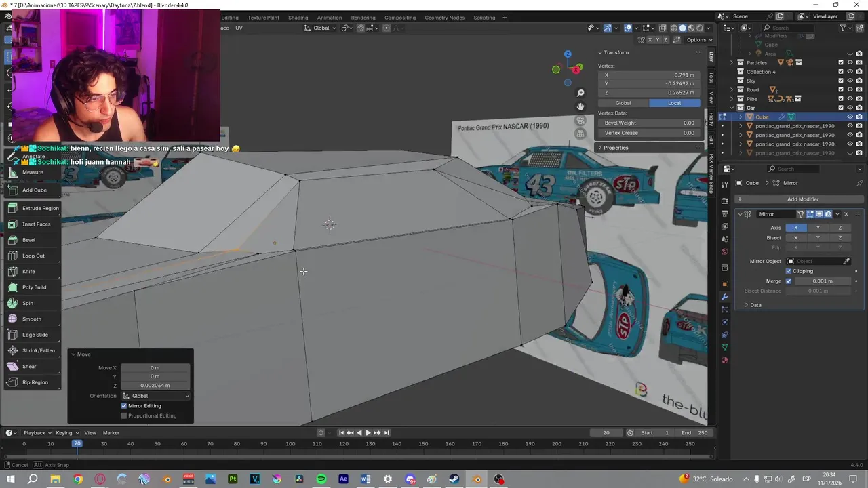This screenshot has height=488, width=868.
Task: Open the Modifiers properties tab (wrench icon)
Action: tap(724, 297)
